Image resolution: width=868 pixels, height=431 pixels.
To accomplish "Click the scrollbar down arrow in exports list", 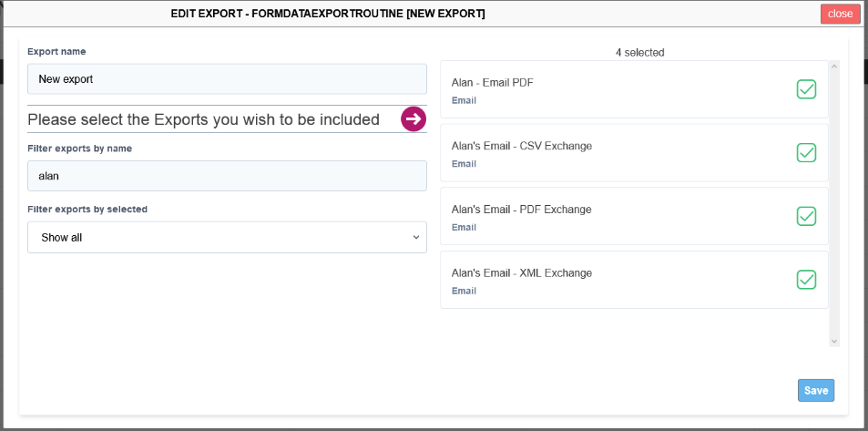I will pos(834,342).
